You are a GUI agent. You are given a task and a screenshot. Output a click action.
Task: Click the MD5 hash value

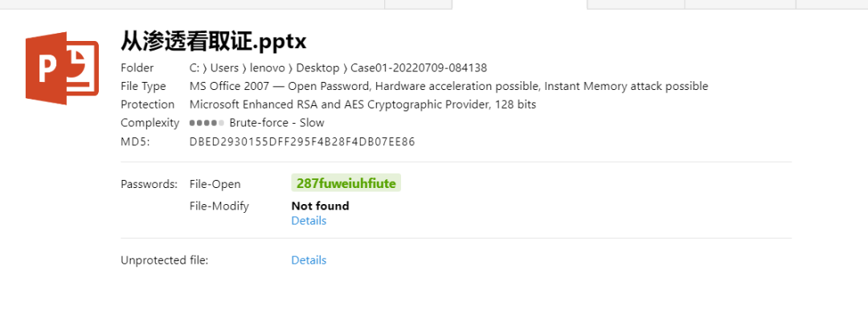[x=302, y=142]
